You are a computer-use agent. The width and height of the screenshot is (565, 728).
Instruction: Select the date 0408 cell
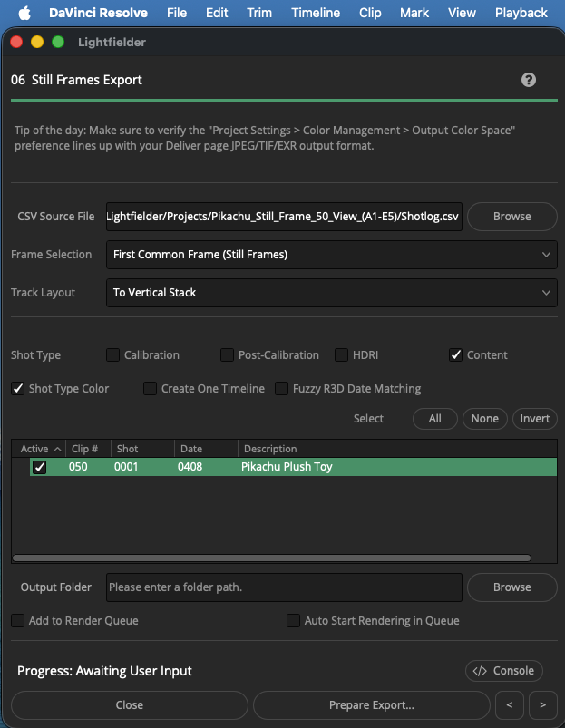(x=190, y=467)
